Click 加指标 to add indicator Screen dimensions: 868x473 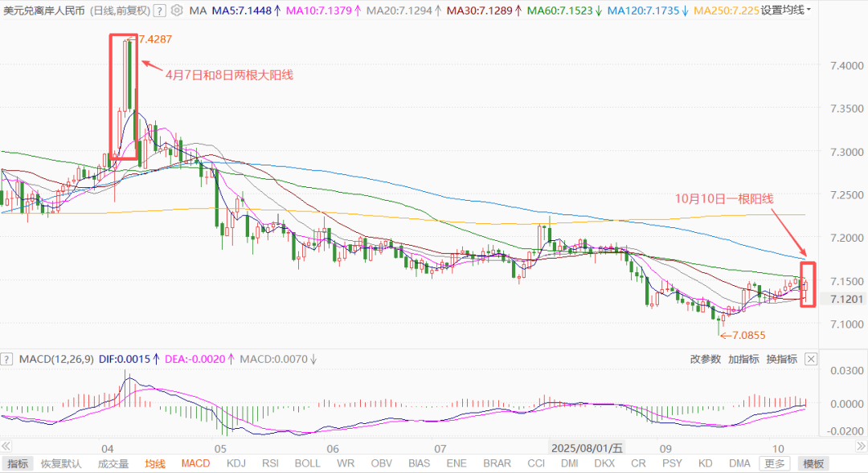pos(743,359)
